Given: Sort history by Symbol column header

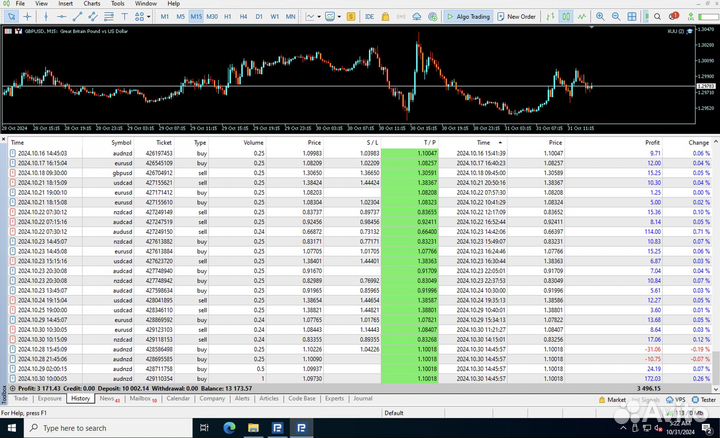Looking at the screenshot, I should click(x=121, y=142).
